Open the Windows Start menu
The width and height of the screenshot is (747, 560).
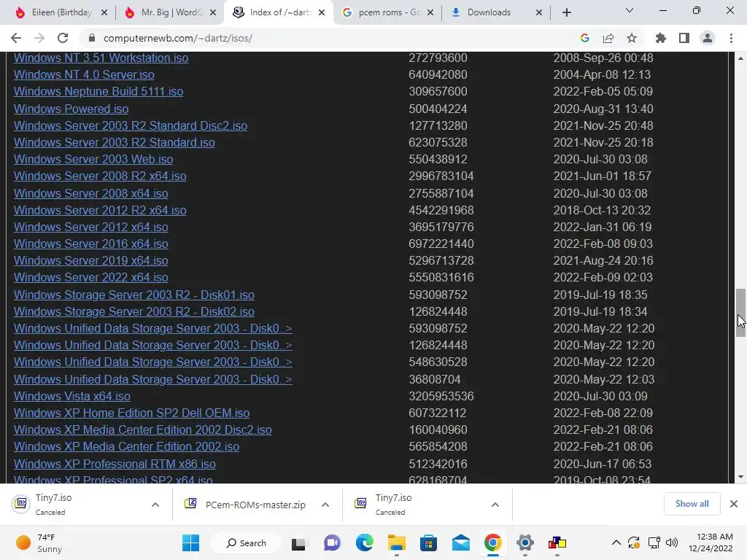[x=190, y=542]
